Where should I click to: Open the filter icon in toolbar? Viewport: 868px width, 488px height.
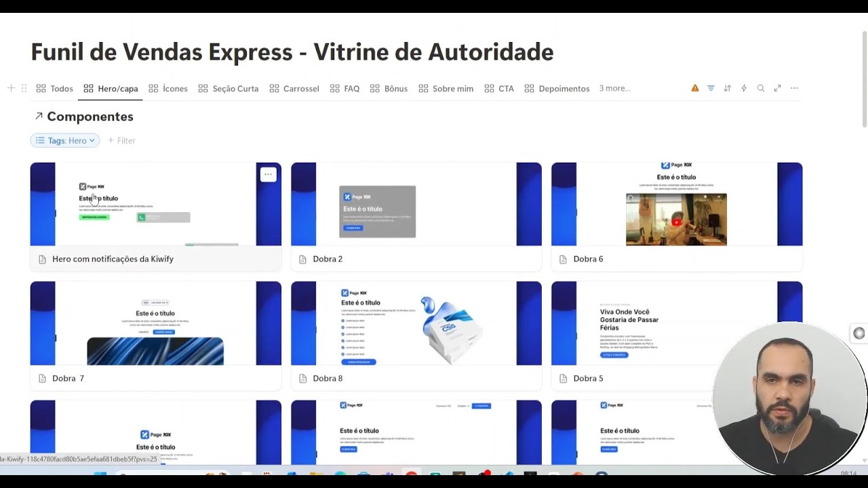tap(711, 88)
